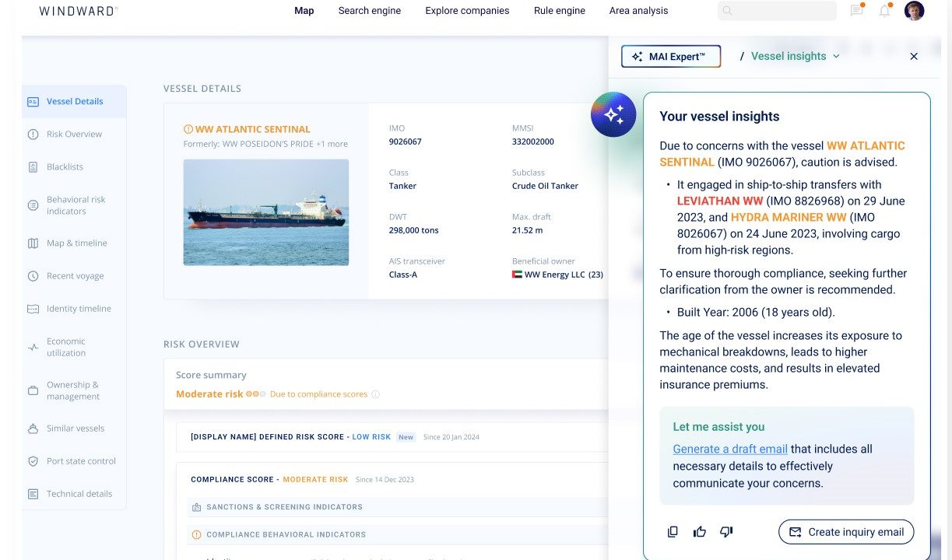Click the info icon beside compliance scores

376,394
